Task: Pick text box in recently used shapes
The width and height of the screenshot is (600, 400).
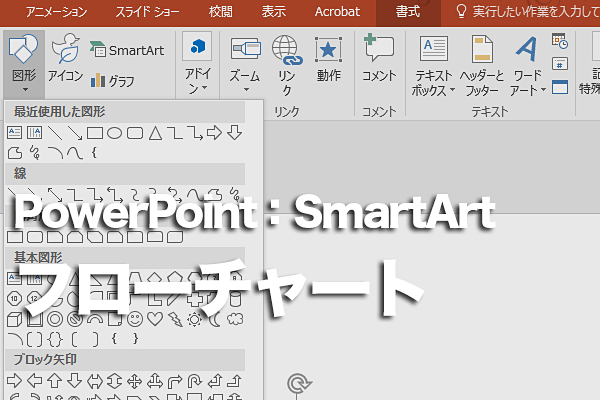Action: (x=15, y=133)
